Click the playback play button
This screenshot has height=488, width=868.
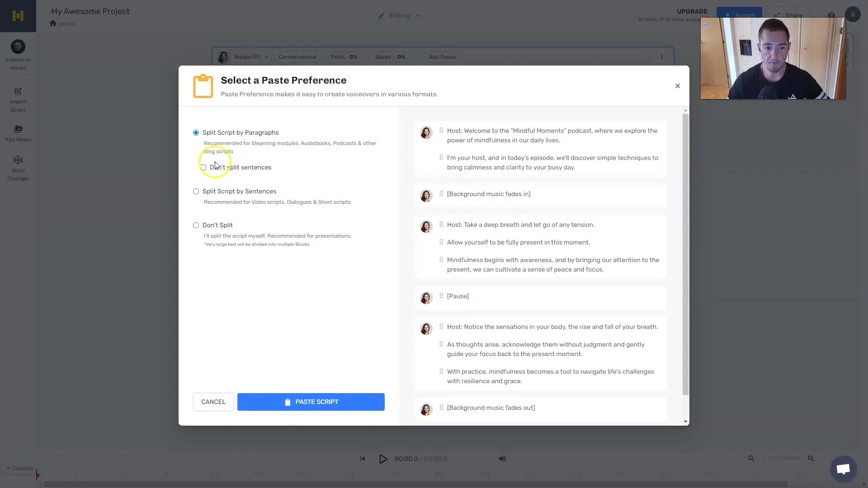pyautogui.click(x=383, y=458)
